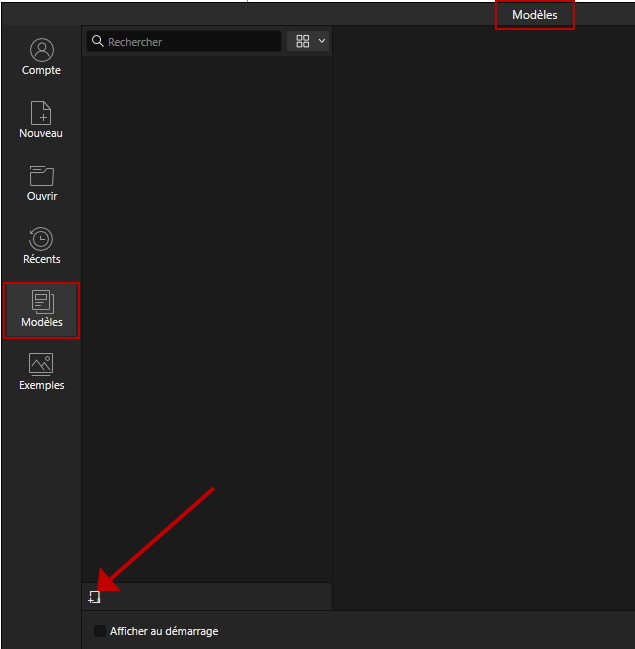Expand the view mode dropdown arrow
This screenshot has height=649, width=635.
coord(322,41)
